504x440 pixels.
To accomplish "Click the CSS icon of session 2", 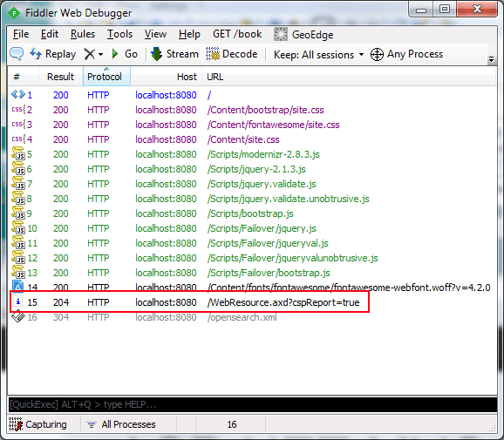I will pyautogui.click(x=18, y=109).
